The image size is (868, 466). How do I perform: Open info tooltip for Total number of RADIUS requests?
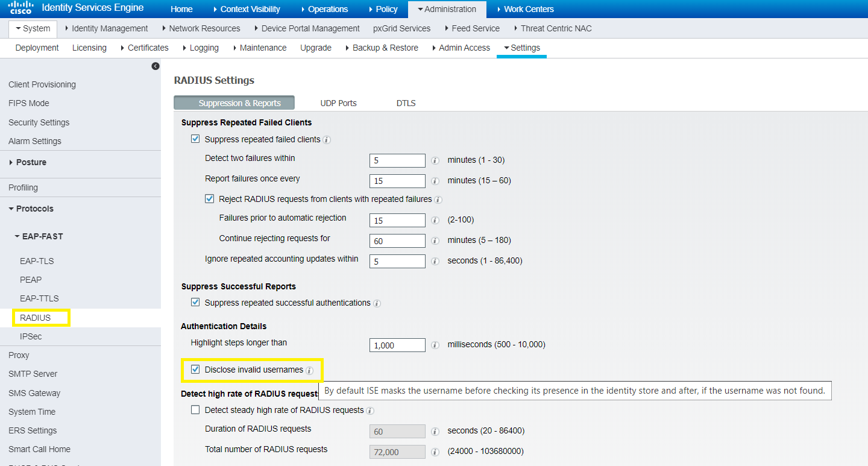point(435,452)
